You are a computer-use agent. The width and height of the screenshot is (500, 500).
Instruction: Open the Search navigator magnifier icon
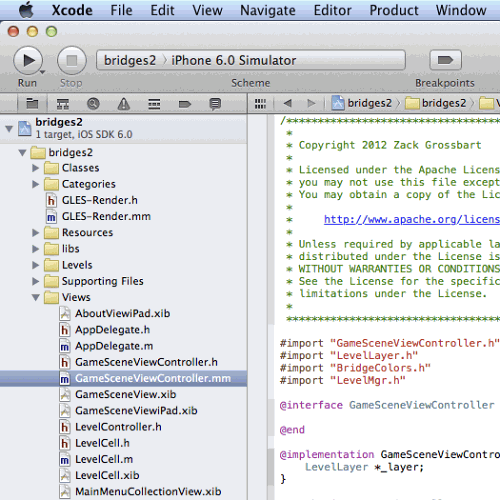pyautogui.click(x=93, y=104)
